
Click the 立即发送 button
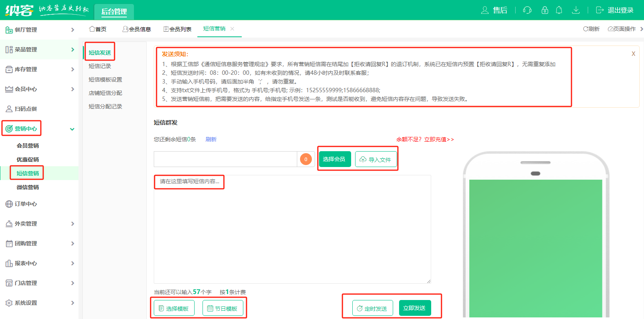click(x=415, y=308)
